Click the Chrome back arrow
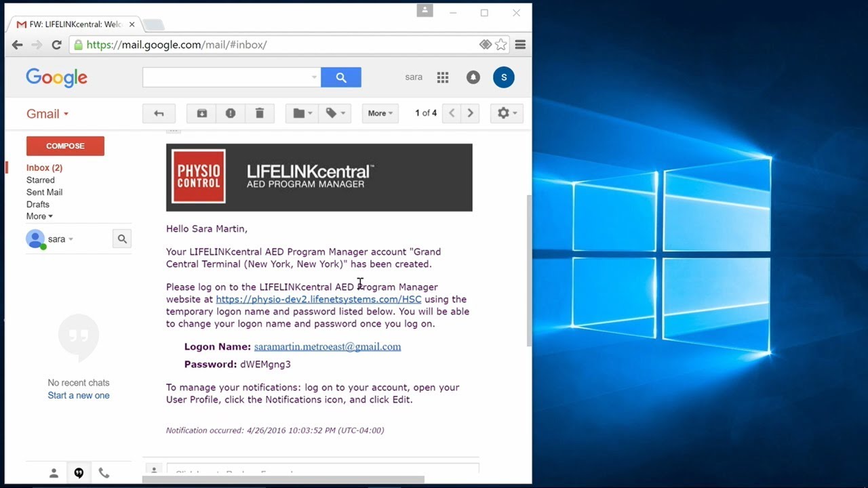868x488 pixels. pos(17,45)
